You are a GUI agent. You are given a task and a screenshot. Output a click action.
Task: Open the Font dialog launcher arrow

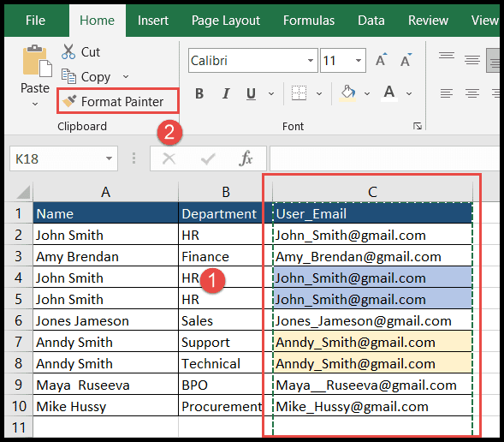click(418, 127)
